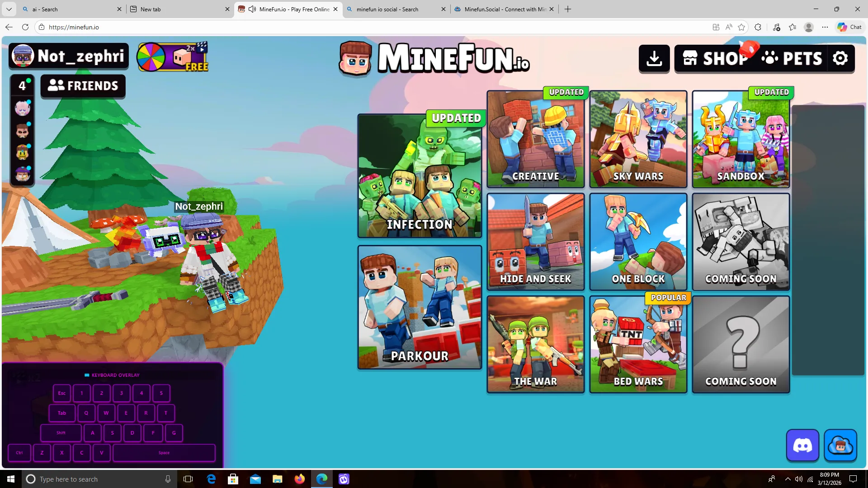Spin the free color prize wheel
The height and width of the screenshot is (488, 868).
coord(151,57)
